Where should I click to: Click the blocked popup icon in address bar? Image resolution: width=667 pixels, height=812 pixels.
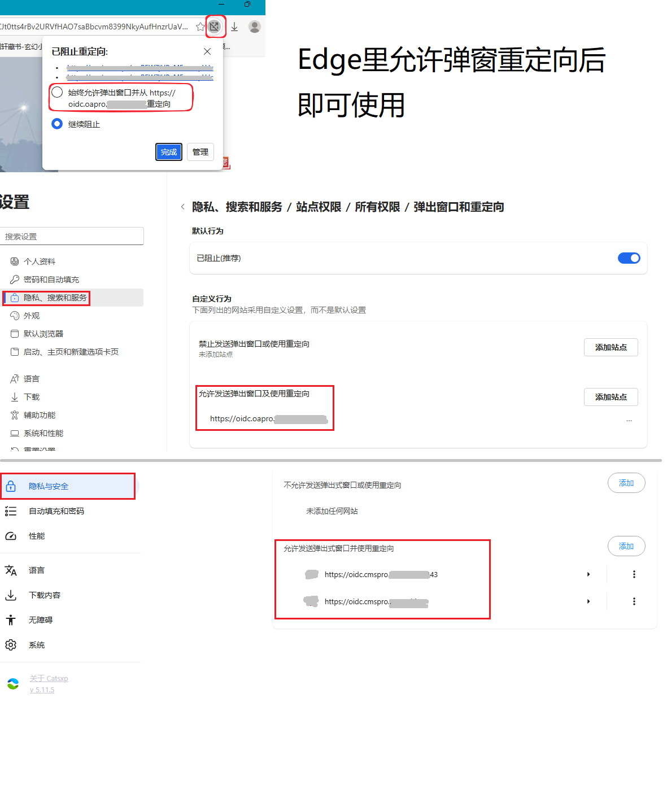tap(215, 27)
